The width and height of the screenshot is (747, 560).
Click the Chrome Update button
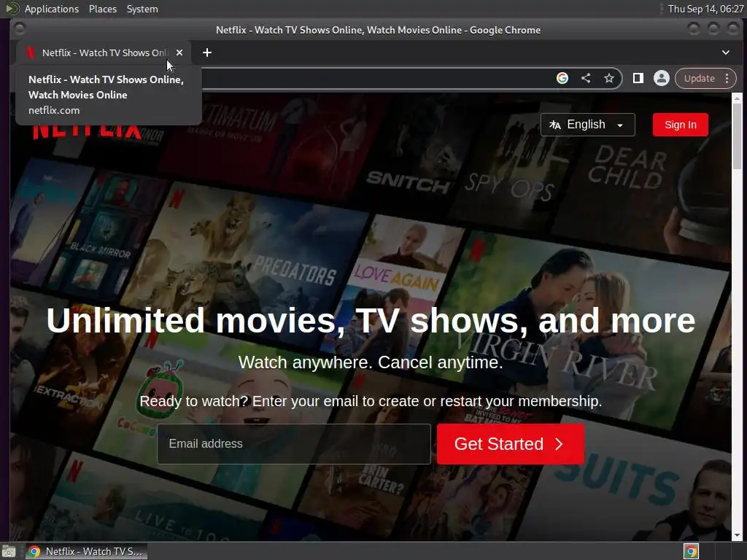699,78
